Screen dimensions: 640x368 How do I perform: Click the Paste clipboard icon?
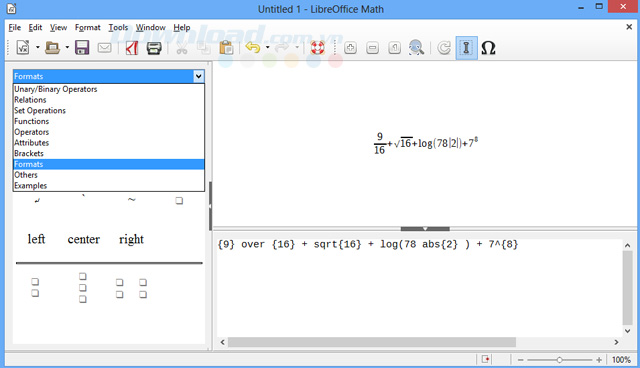[x=226, y=48]
